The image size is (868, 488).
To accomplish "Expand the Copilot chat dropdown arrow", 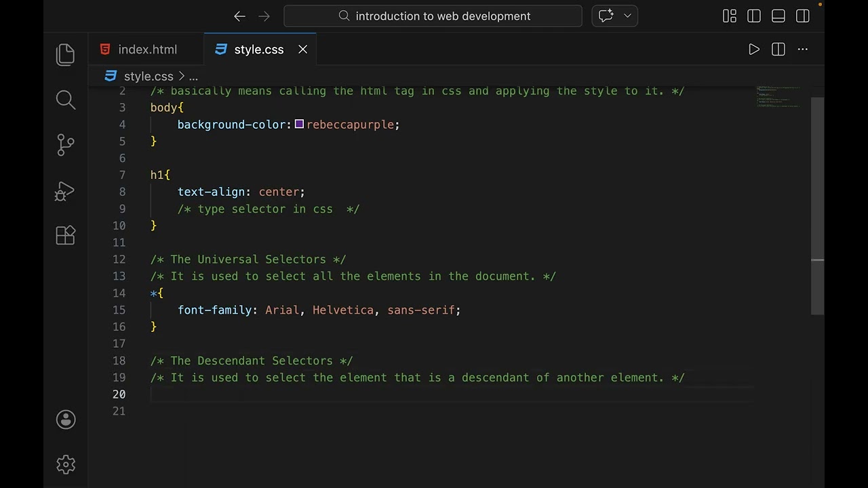I will 627,16.
